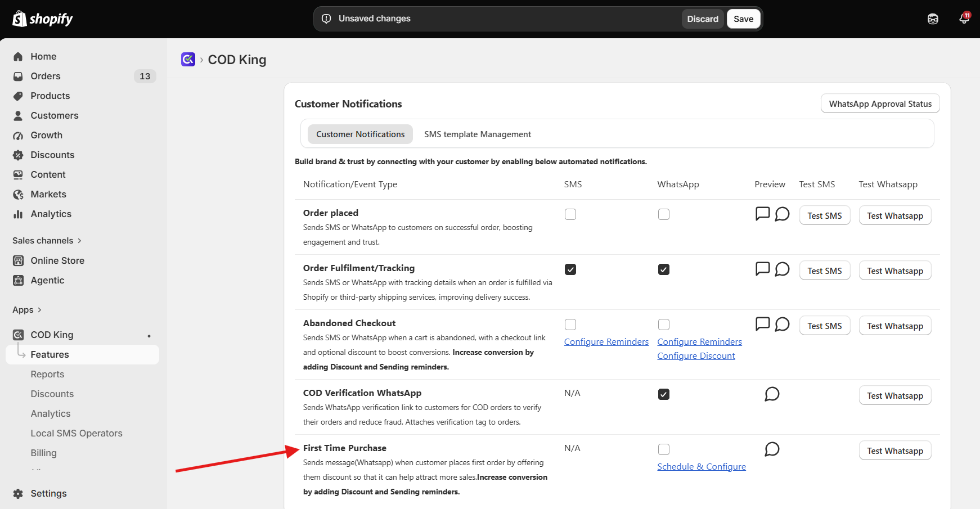Open WhatsApp Approval Status
Viewport: 980px width, 509px height.
pyautogui.click(x=880, y=103)
